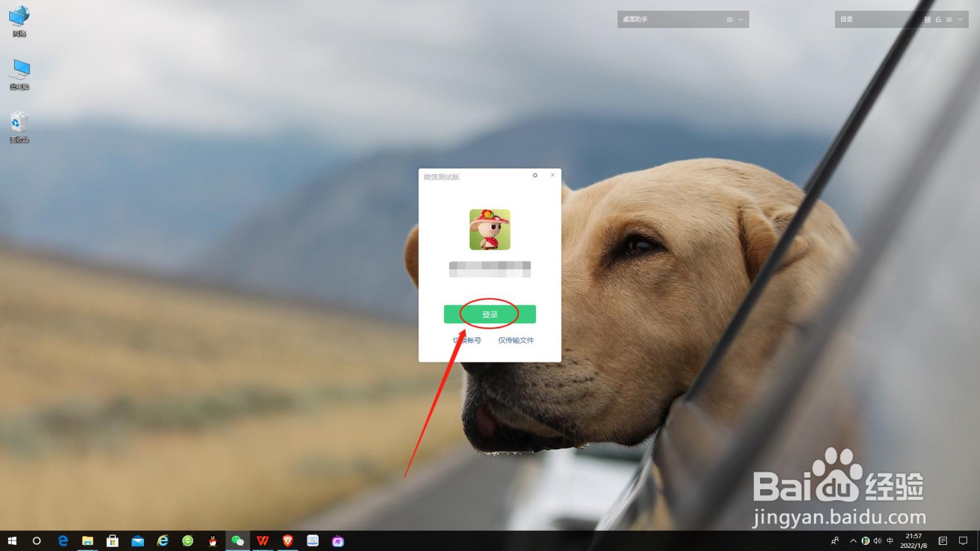Collapse the 桌面助手 widget with chevron
Image resolution: width=980 pixels, height=551 pixels.
[741, 20]
